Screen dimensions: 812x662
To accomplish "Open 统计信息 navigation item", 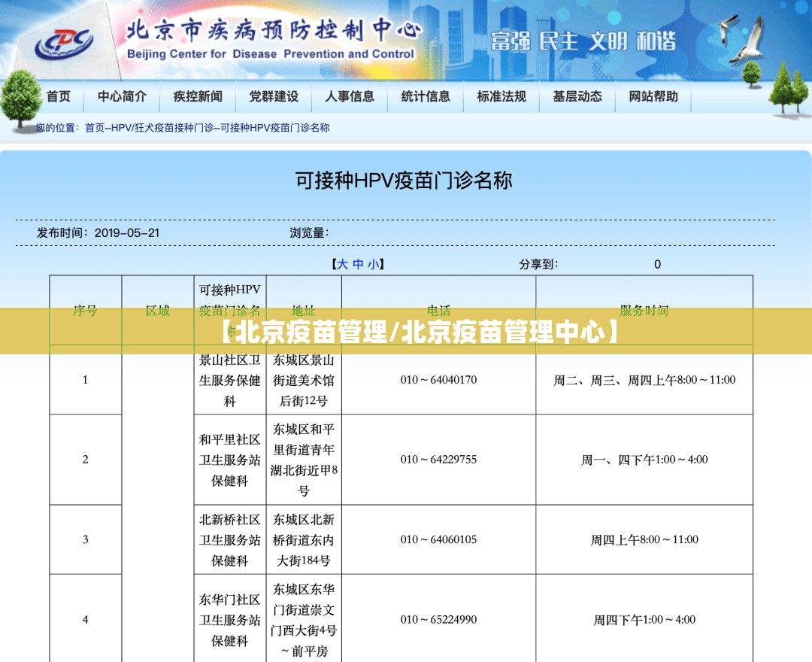I will [426, 96].
